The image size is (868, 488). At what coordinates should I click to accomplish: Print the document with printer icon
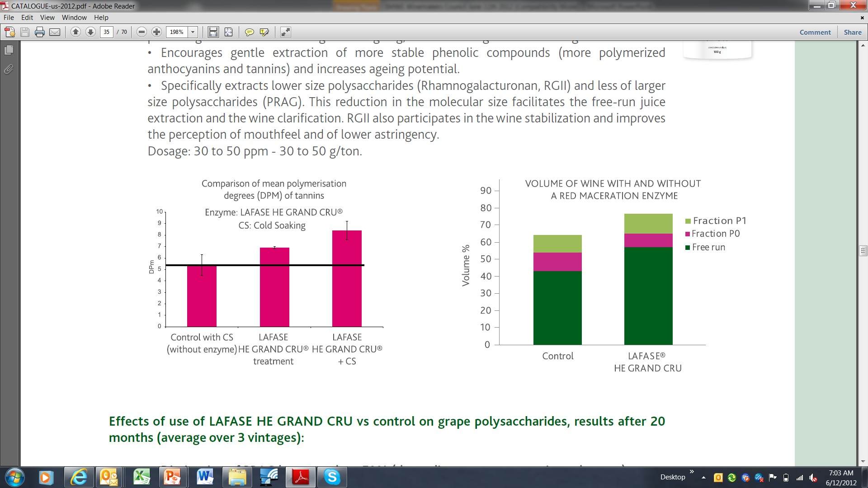coord(40,32)
